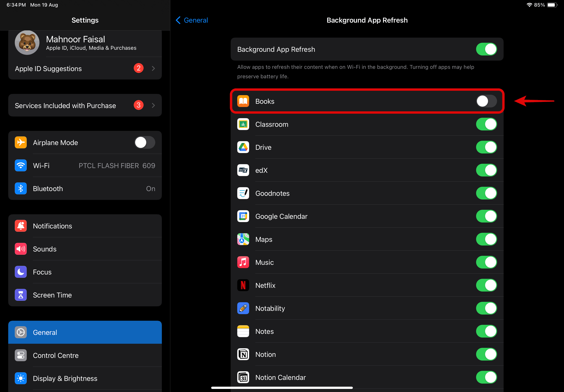Open Netflix app icon
564x392 pixels.
click(243, 285)
